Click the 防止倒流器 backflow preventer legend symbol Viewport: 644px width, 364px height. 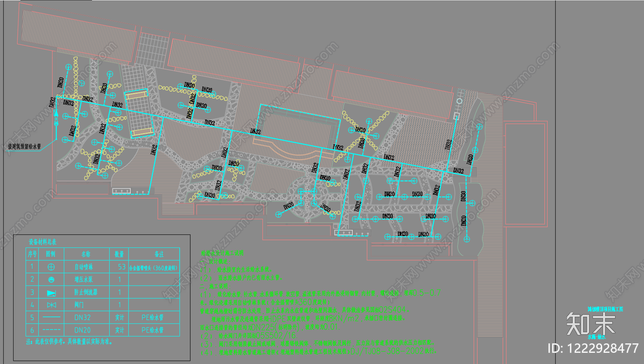click(x=52, y=292)
